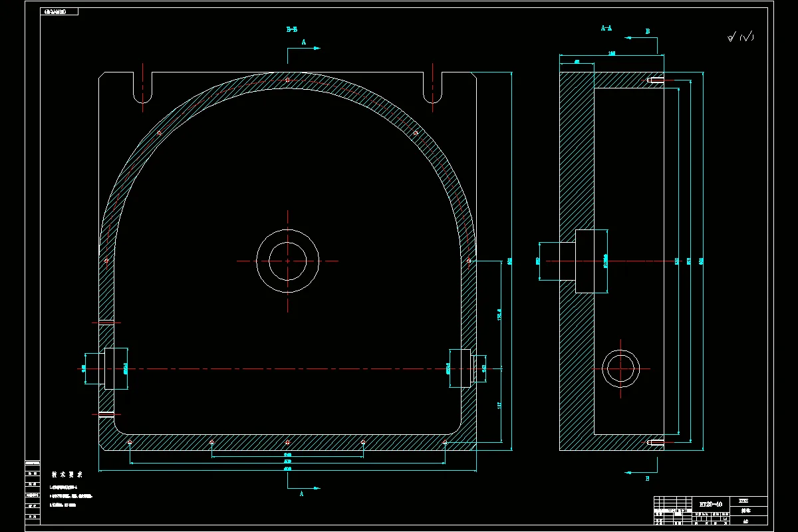
Task: Select the "技术要求" technical requirements heading
Action: pyautogui.click(x=66, y=475)
